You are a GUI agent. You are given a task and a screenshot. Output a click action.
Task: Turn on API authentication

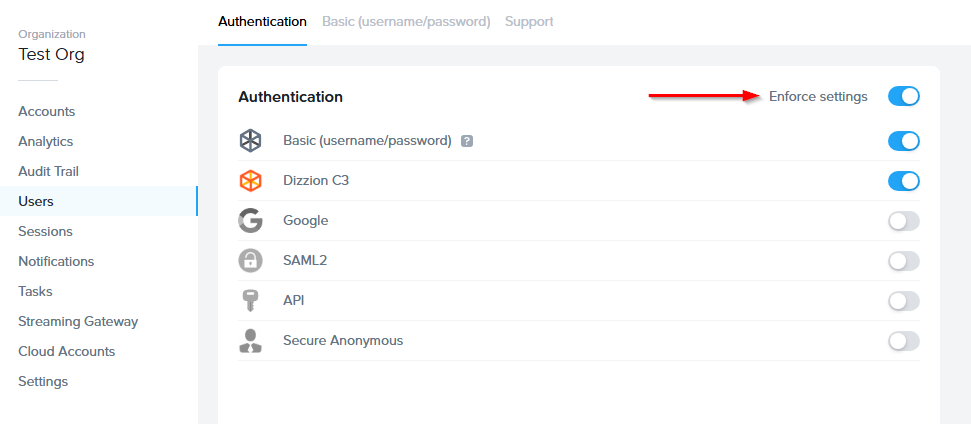click(x=903, y=301)
